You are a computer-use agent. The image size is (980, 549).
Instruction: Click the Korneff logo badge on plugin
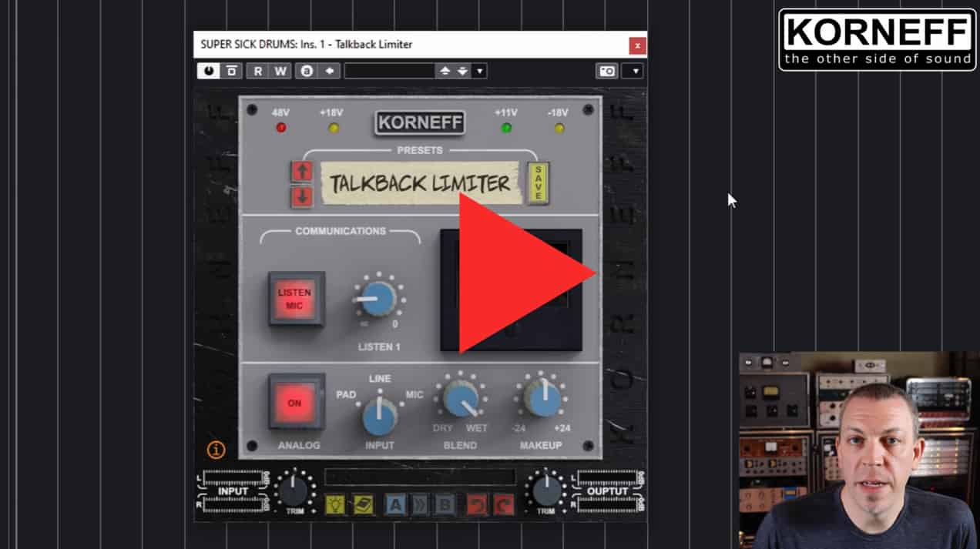point(420,122)
